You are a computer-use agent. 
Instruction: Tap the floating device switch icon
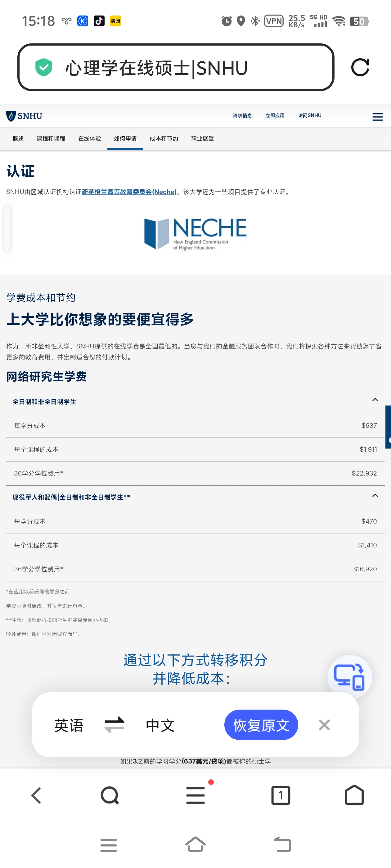pyautogui.click(x=349, y=677)
